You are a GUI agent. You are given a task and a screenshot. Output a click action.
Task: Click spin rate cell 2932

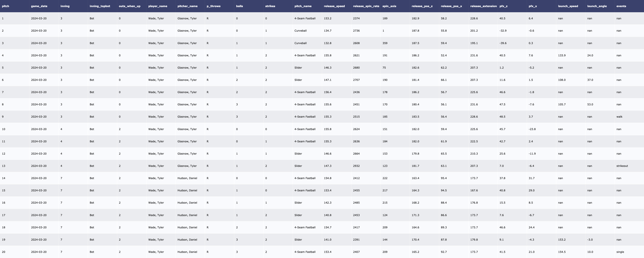click(x=356, y=166)
